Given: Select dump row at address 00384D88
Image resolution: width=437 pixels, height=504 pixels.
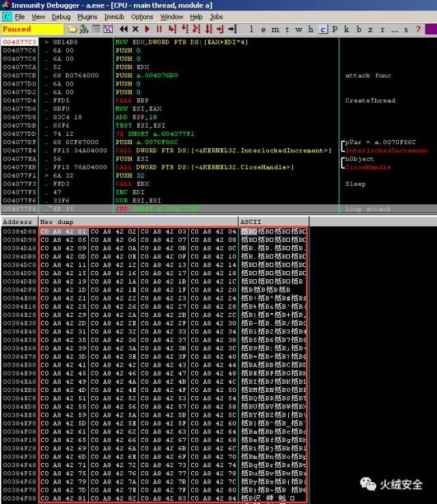Looking at the screenshot, I should click(154, 232).
